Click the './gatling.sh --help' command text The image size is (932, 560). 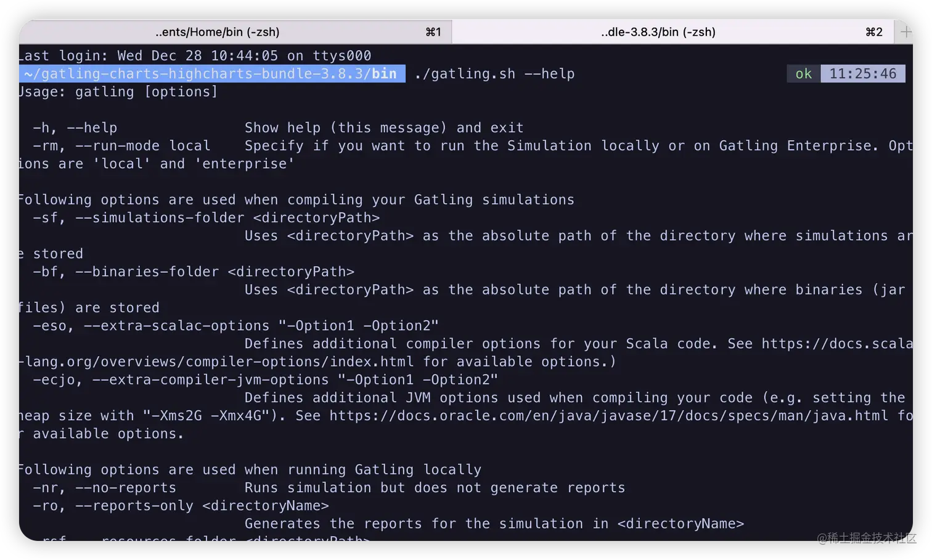pos(494,74)
